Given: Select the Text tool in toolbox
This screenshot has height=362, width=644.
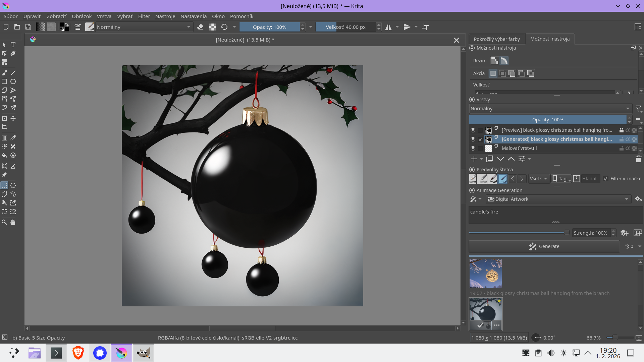Looking at the screenshot, I should tap(13, 45).
